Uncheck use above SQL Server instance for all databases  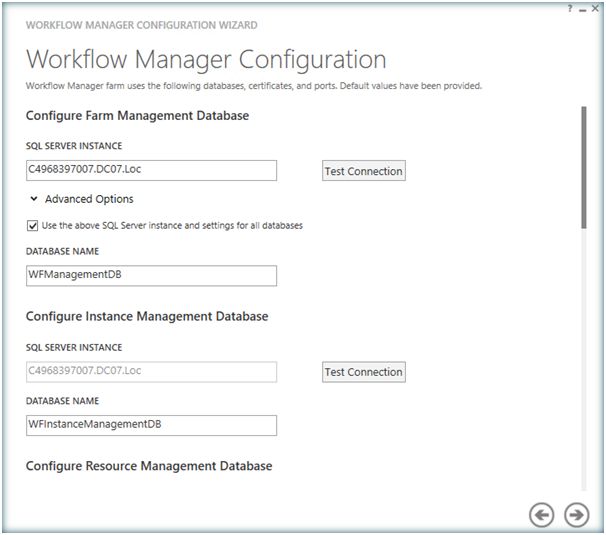(32, 225)
